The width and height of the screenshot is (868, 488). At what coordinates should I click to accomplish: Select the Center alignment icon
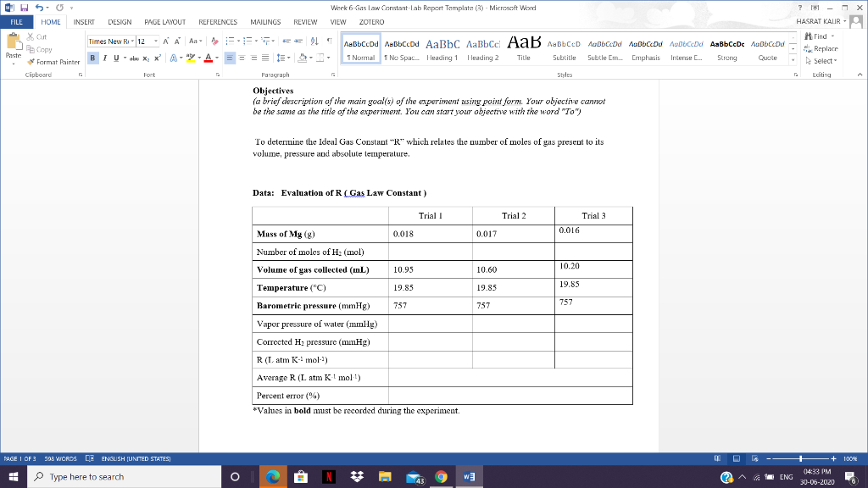[x=243, y=58]
